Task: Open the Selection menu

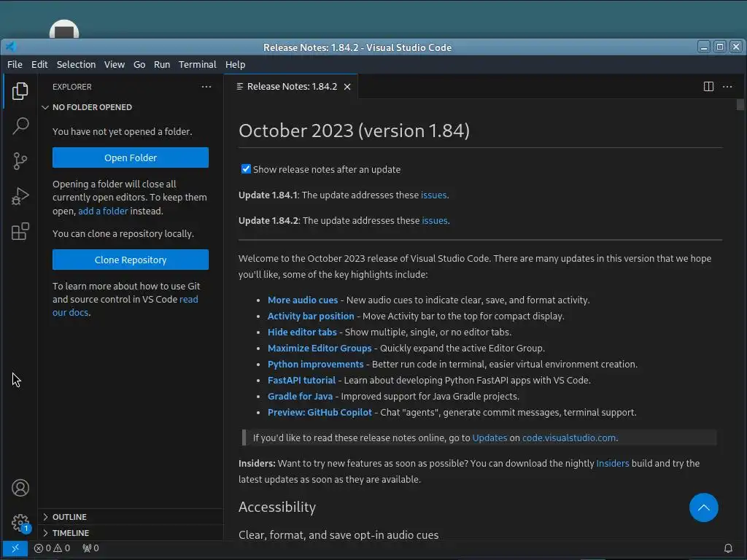Action: coord(76,64)
